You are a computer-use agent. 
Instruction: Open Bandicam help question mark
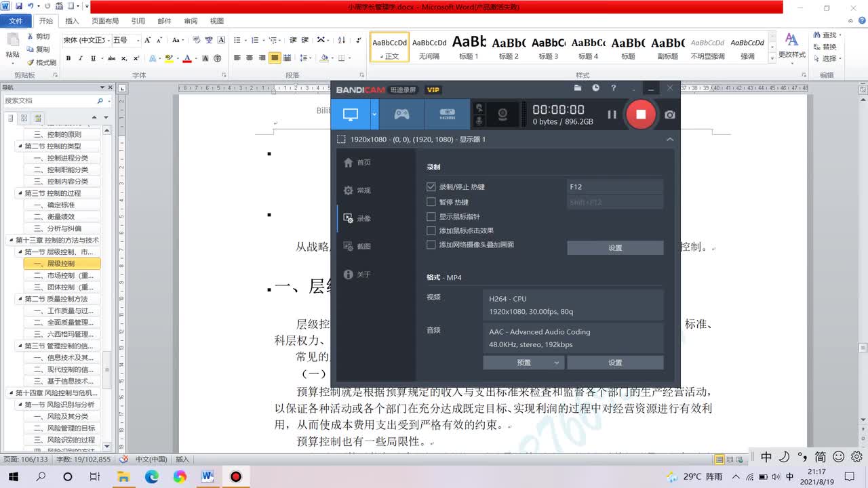[x=614, y=88]
